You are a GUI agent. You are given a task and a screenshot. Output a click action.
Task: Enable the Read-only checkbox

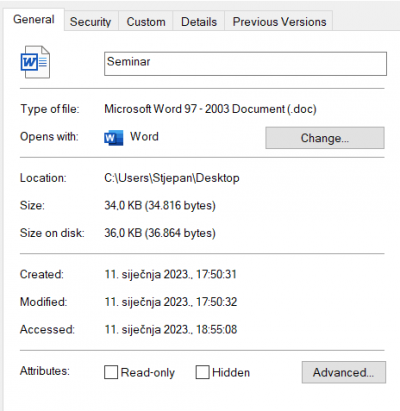point(111,372)
